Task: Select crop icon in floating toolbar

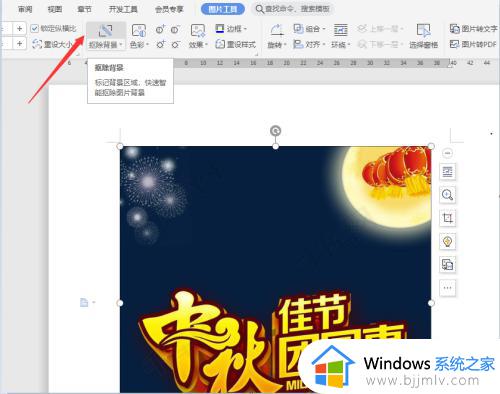Action: (447, 218)
